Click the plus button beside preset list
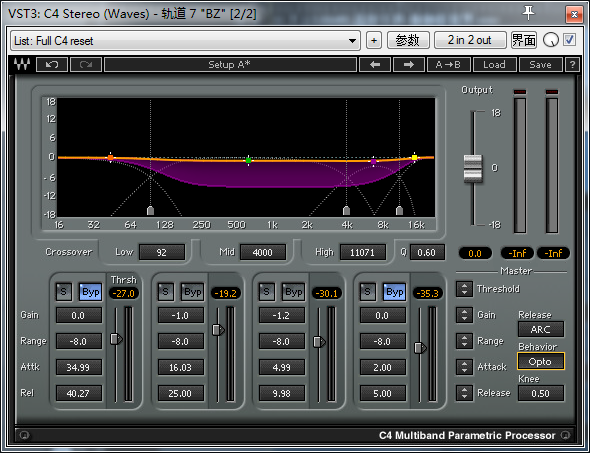Viewport: 590px width, 453px height. pyautogui.click(x=374, y=40)
